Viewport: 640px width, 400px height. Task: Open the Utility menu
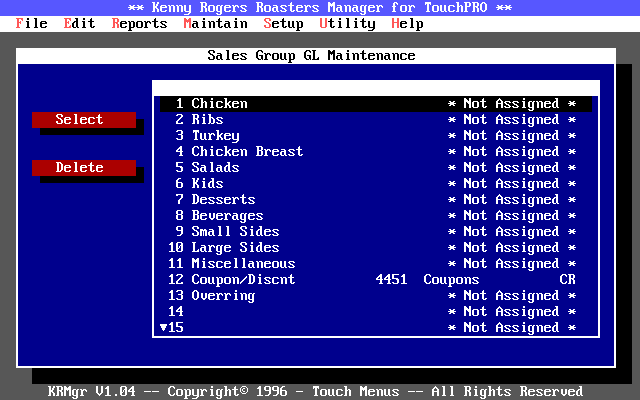(x=347, y=24)
